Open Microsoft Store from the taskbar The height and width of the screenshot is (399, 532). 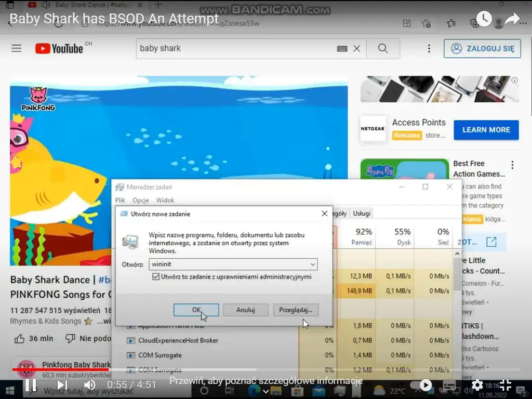click(297, 391)
